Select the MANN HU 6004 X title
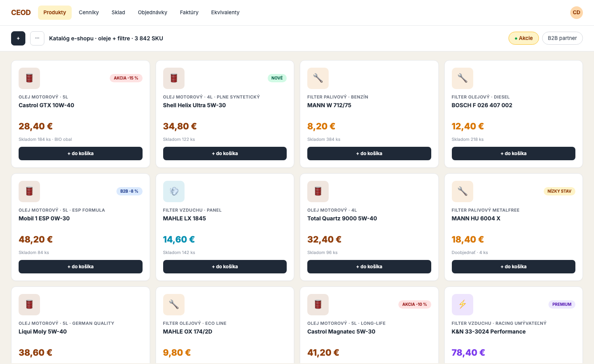Viewport: 594px width, 364px height. coord(476,218)
